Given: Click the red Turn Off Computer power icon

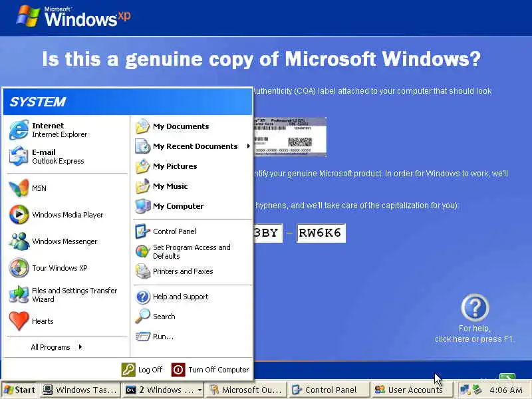Looking at the screenshot, I should 178,370.
